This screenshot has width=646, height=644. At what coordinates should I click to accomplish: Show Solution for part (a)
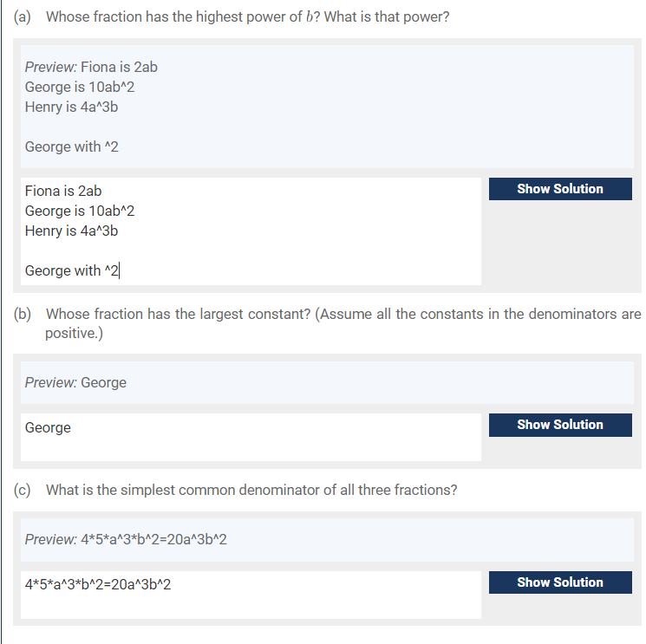pyautogui.click(x=560, y=189)
